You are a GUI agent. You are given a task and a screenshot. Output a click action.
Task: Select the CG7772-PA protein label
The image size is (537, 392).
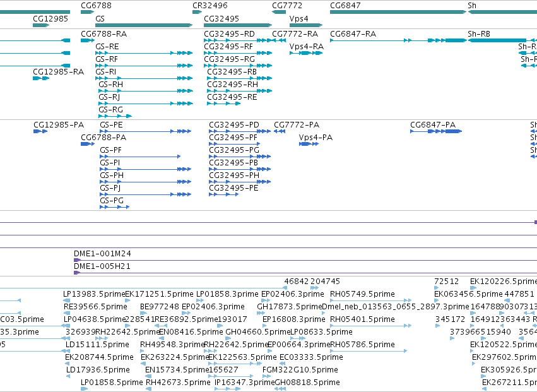pyautogui.click(x=297, y=125)
